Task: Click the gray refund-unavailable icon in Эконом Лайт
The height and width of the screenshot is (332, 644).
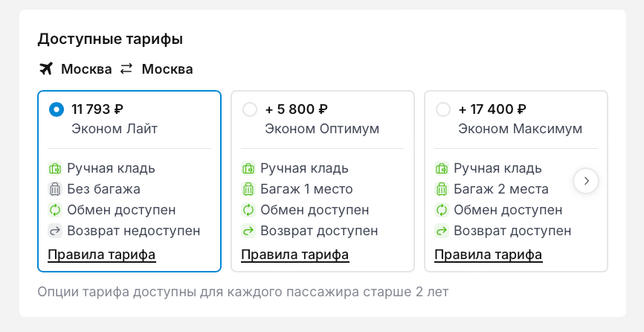Action: pos(54,231)
